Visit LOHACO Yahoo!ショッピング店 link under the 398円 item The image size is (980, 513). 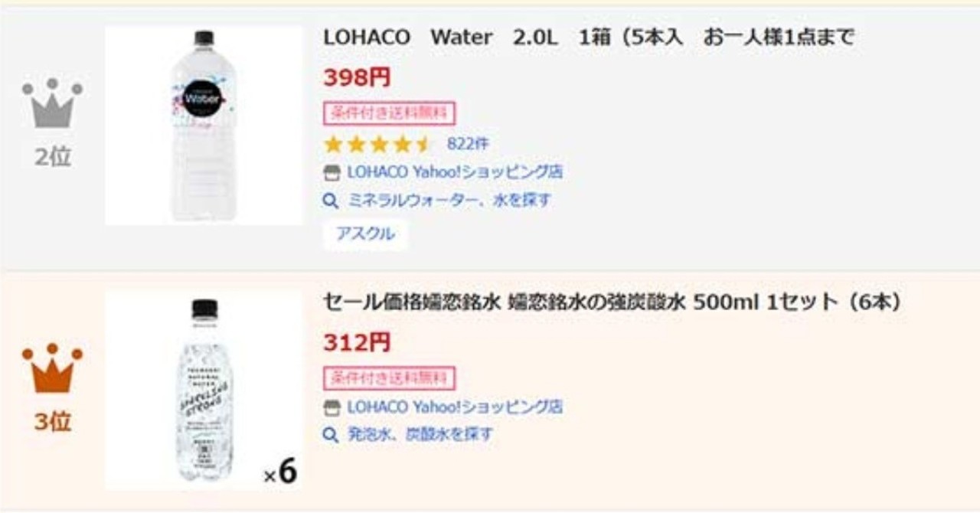click(455, 172)
